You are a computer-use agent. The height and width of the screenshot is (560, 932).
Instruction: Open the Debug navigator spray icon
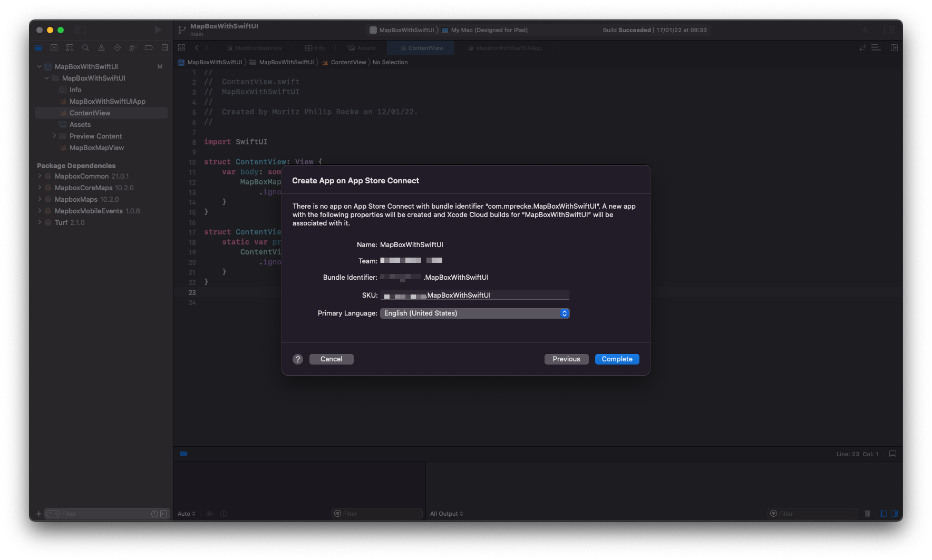pyautogui.click(x=133, y=48)
